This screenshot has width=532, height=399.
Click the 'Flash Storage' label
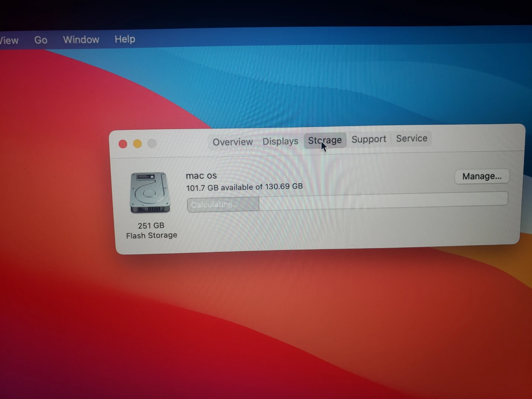pos(151,235)
